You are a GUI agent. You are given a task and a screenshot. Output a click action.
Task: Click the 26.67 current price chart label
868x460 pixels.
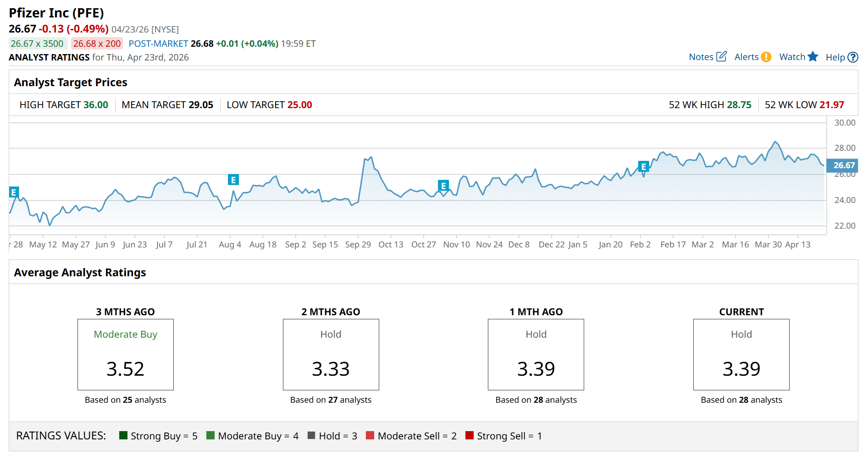pos(843,165)
